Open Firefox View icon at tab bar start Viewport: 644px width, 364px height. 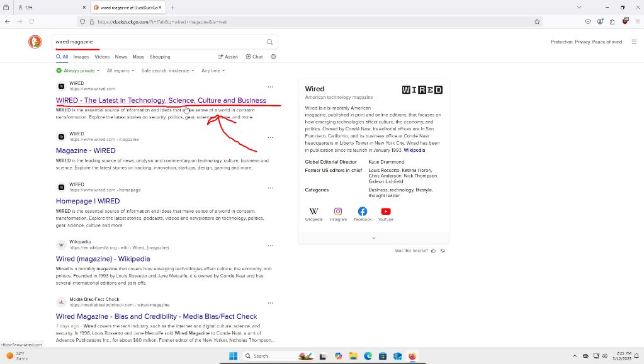point(6,8)
